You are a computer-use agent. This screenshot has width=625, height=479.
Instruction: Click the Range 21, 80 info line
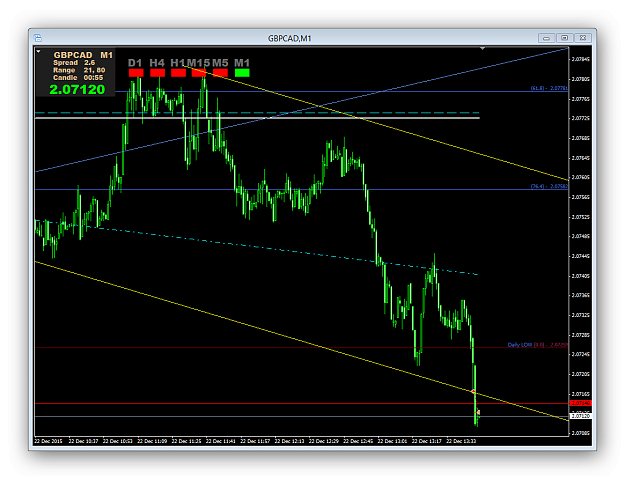click(x=79, y=70)
